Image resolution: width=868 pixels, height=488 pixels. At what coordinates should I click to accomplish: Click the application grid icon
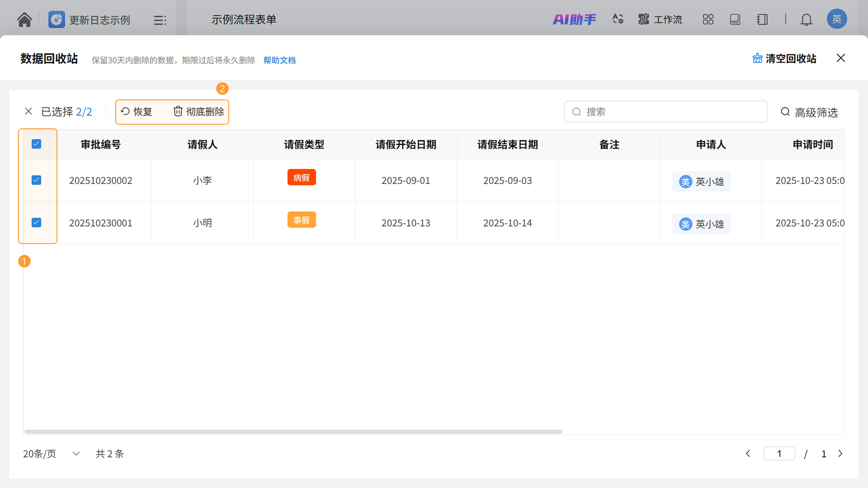708,19
